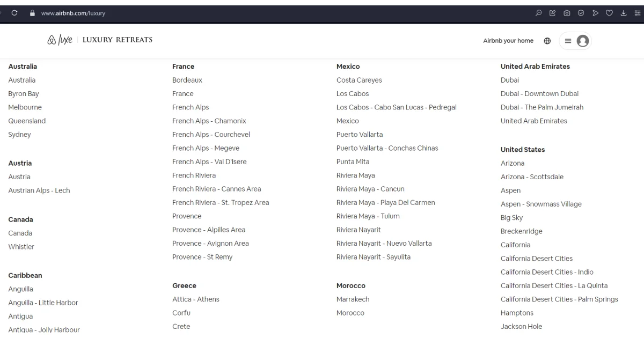Open California Desert Cities - Palm Springs
644x338 pixels.
[559, 299]
